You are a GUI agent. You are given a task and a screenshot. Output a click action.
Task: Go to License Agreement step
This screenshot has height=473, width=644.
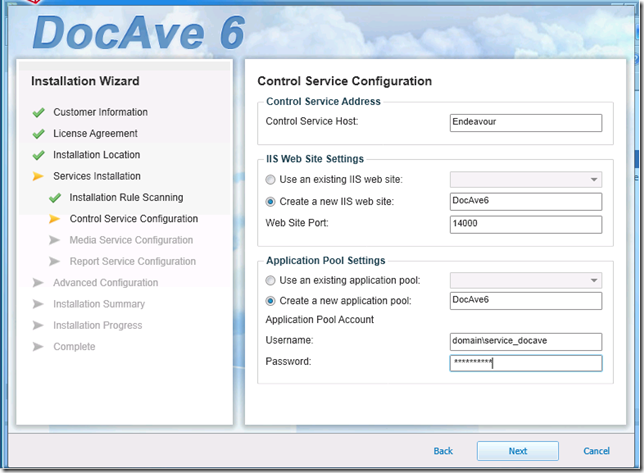95,133
